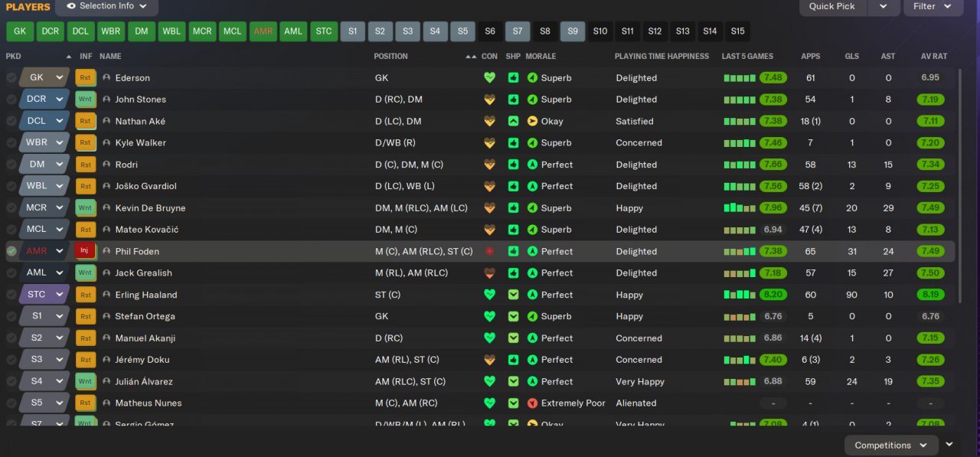Select the AMR position chip

pyautogui.click(x=263, y=31)
